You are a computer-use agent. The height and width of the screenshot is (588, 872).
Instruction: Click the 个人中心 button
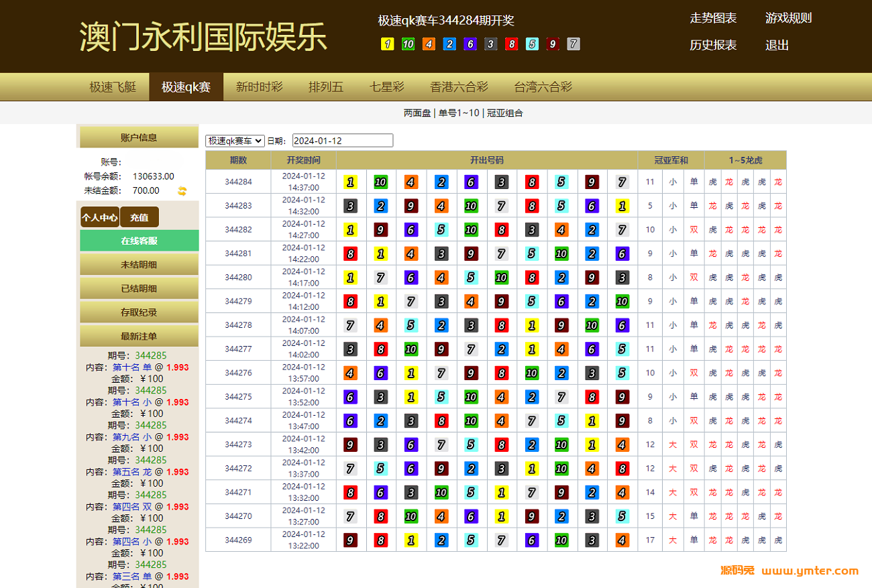(99, 217)
